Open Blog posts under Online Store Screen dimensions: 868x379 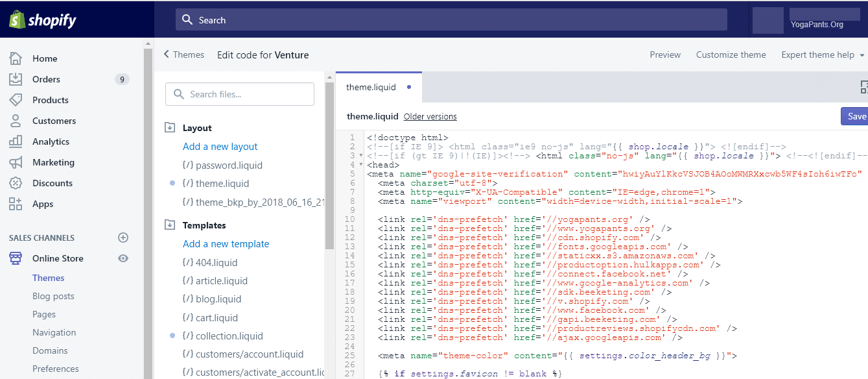click(x=53, y=296)
